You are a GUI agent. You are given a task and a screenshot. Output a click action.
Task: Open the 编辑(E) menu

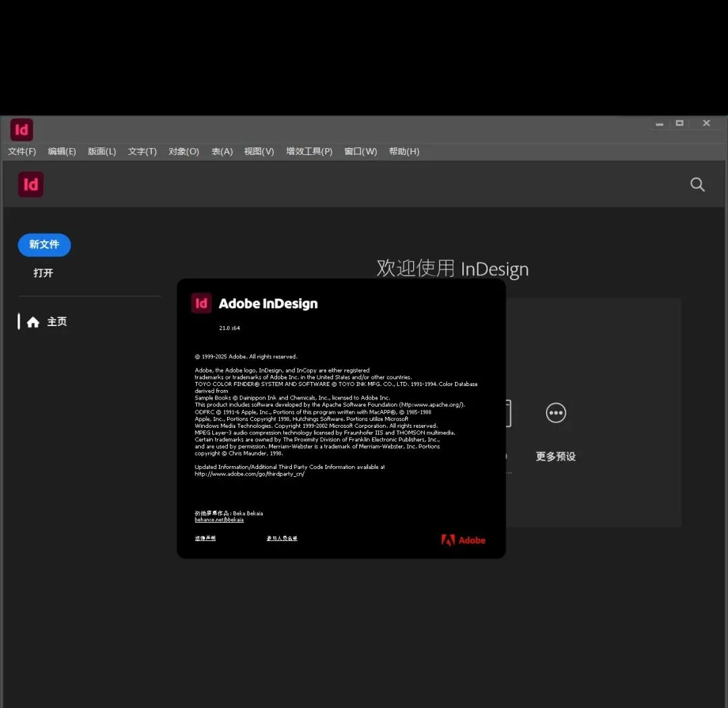click(x=62, y=152)
